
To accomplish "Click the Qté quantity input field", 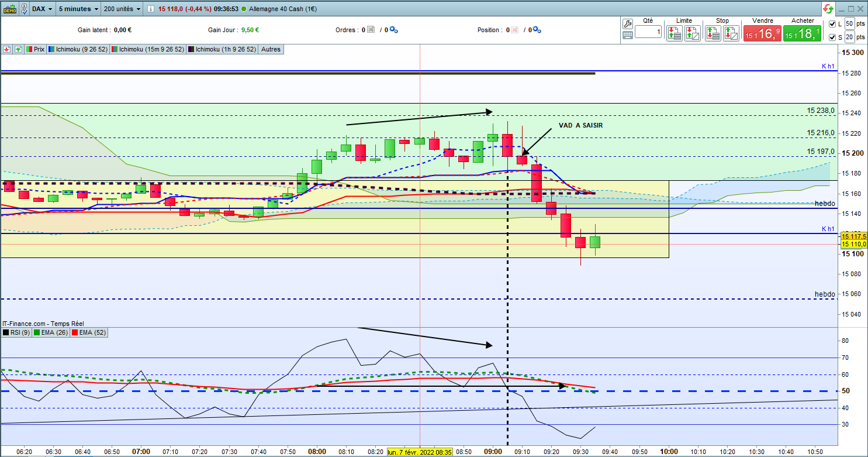I will (x=648, y=32).
